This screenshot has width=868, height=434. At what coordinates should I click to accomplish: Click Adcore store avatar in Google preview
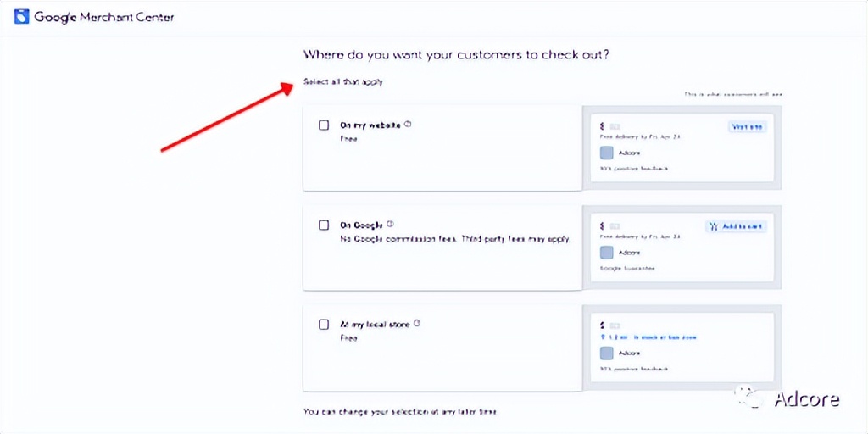(x=607, y=253)
